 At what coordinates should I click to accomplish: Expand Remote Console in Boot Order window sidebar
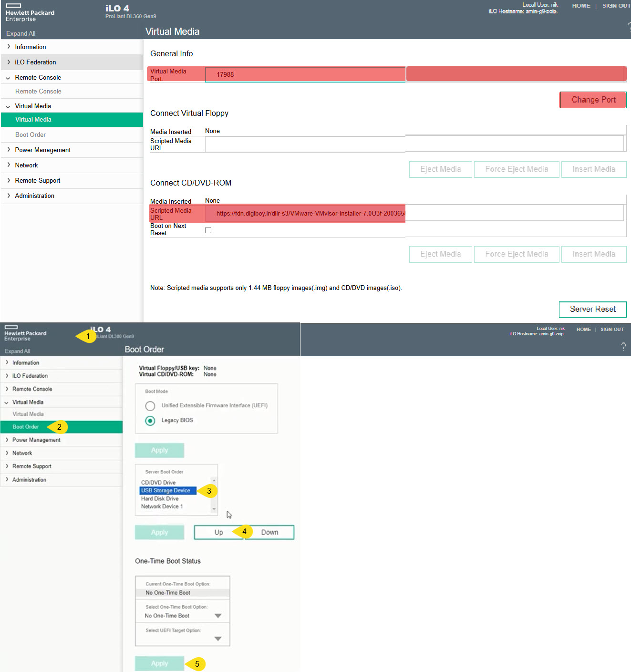click(7, 389)
